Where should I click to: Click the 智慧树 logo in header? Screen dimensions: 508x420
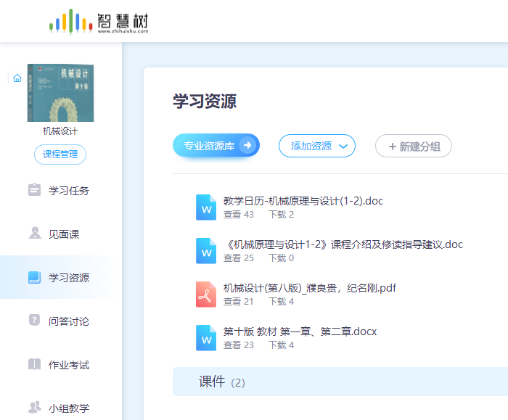coord(99,21)
